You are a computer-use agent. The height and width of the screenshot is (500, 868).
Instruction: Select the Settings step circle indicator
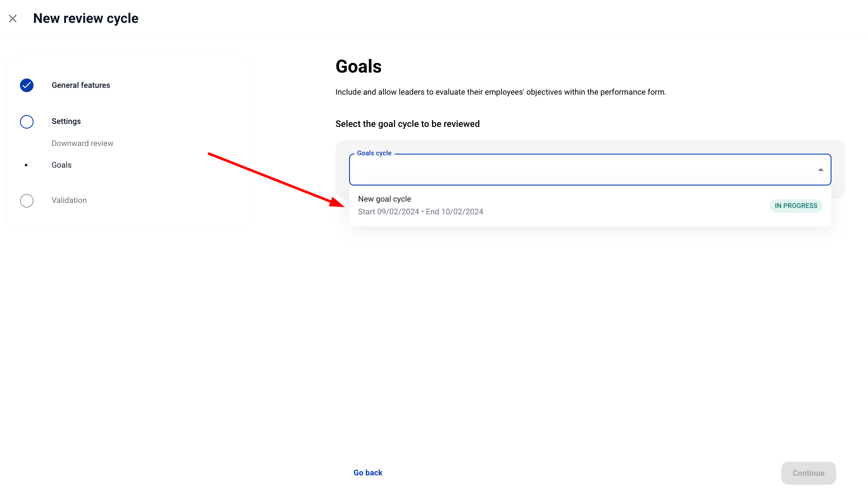pos(27,122)
